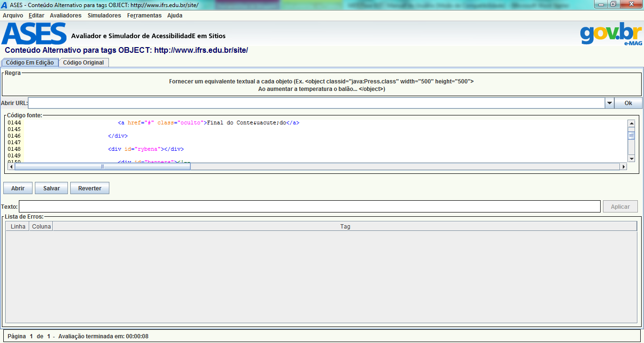Click the Texto input field
This screenshot has height=343, width=644.
pos(310,206)
